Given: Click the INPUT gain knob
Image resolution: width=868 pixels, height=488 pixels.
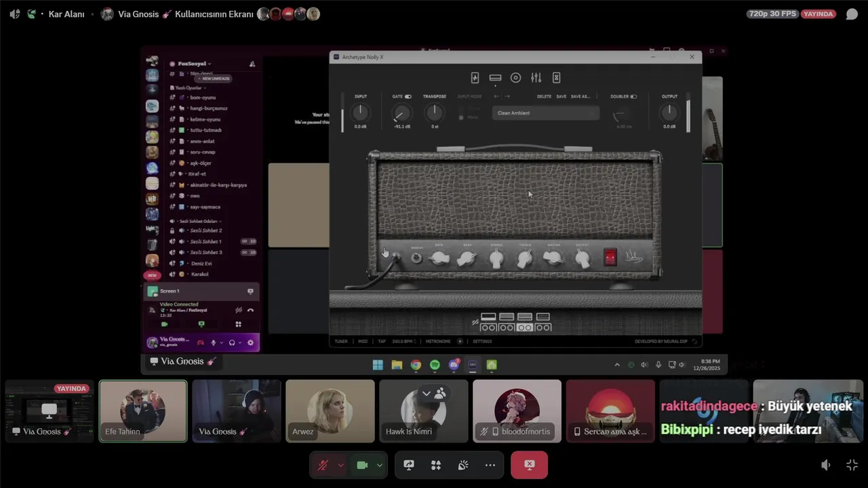Looking at the screenshot, I should pos(361,113).
